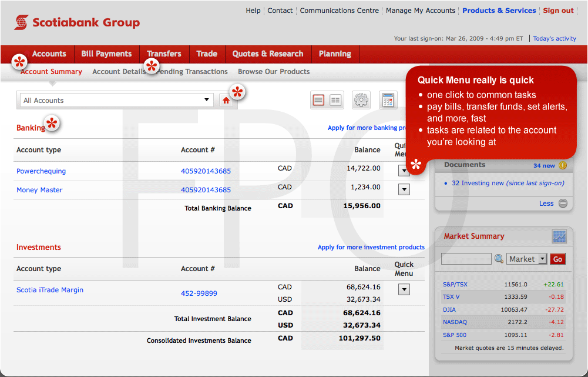Open the Bill Payments menu tab
Image resolution: width=588 pixels, height=377 pixels.
[x=106, y=54]
